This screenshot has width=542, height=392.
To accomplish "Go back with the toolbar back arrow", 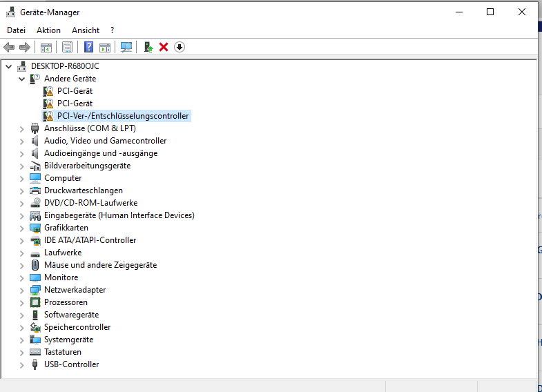I will click(x=9, y=47).
